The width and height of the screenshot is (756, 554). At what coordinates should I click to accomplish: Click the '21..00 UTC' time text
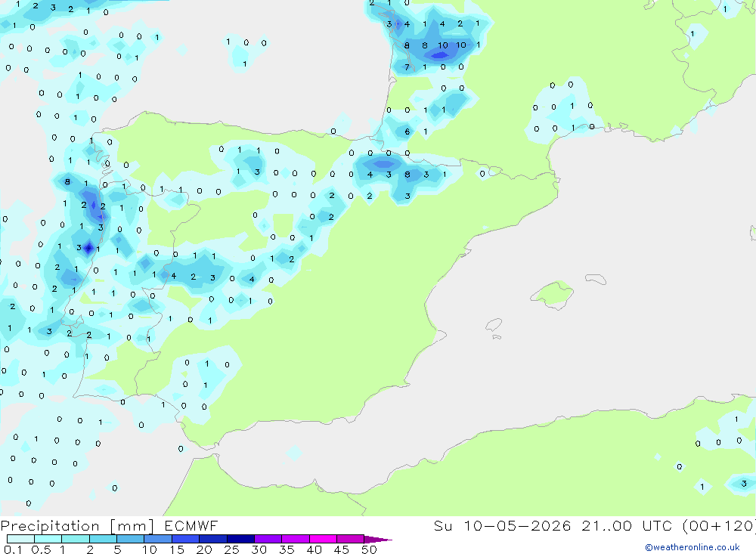pos(626,525)
